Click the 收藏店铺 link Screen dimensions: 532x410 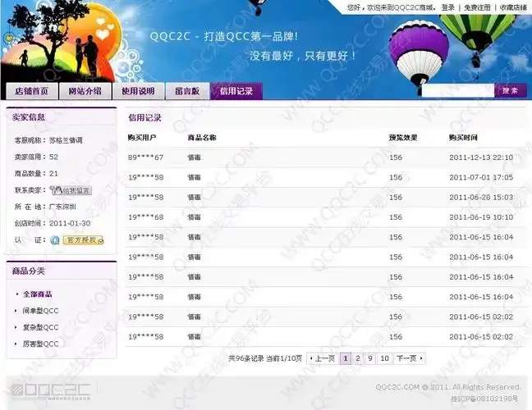click(x=513, y=7)
